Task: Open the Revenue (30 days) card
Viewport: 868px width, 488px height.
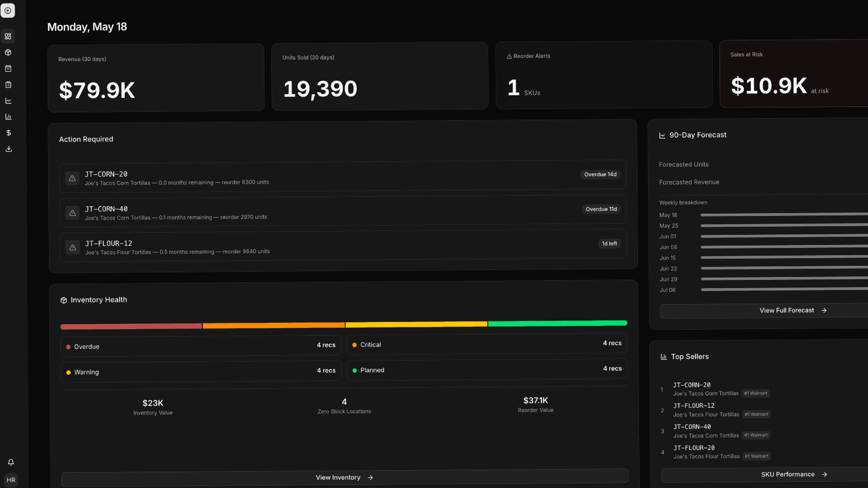Action: pos(156,78)
